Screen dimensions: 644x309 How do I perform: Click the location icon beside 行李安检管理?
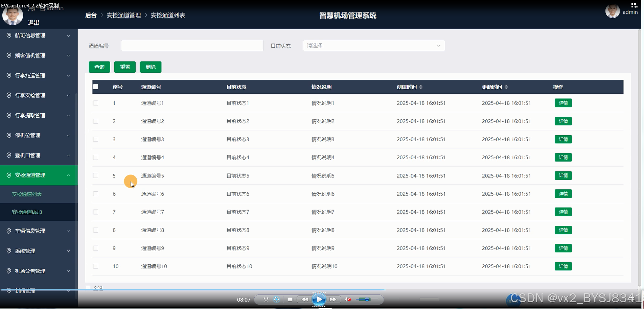[9, 95]
